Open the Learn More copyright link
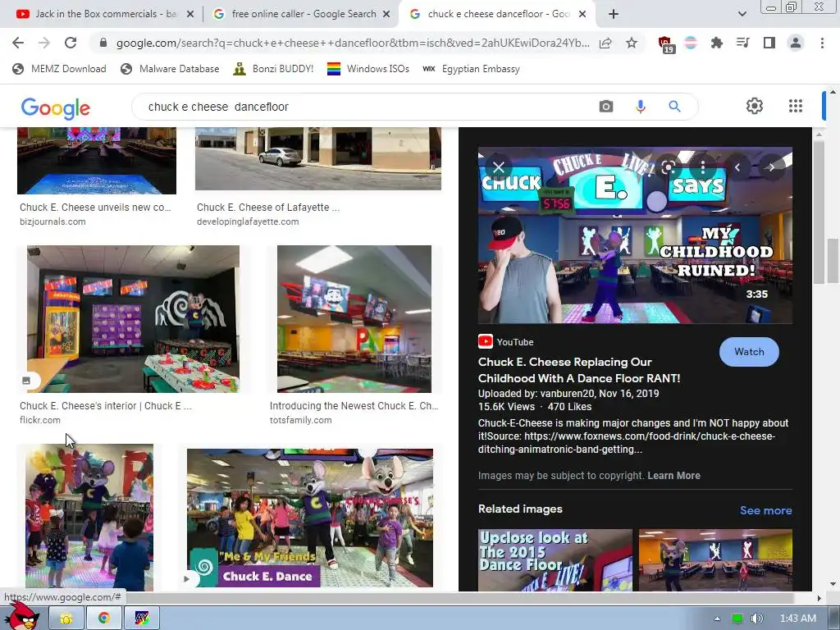This screenshot has width=840, height=630. (x=673, y=475)
